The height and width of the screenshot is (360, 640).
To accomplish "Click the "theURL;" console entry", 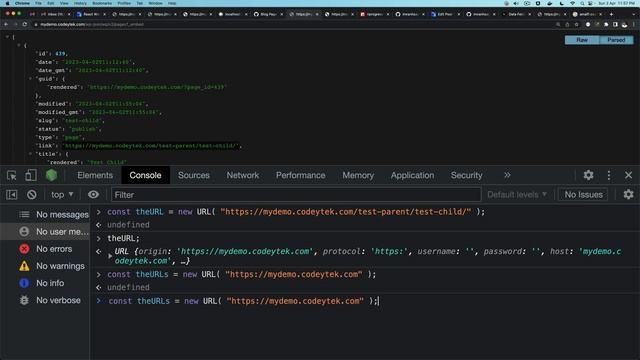I will tap(123, 238).
